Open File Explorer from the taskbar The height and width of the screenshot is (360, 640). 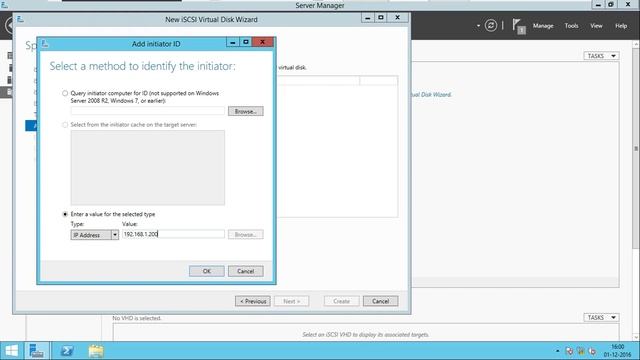96,351
